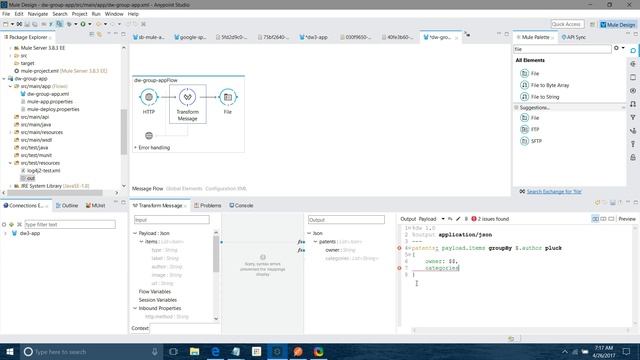Screen dimensions: 640x360
Task: Open the File menu
Action: 6,14
